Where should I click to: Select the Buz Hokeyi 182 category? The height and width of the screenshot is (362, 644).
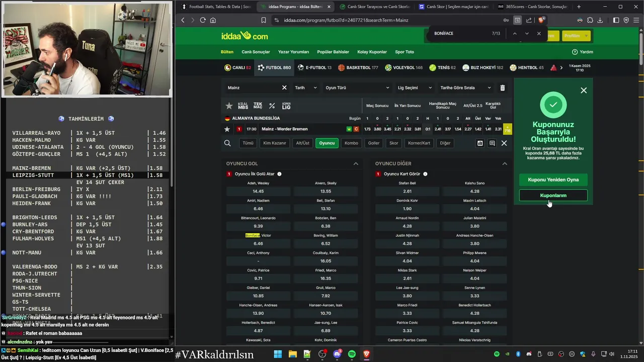coord(482,67)
